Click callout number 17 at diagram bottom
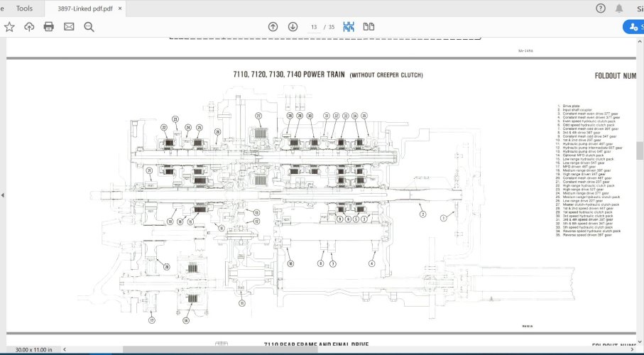 152,320
